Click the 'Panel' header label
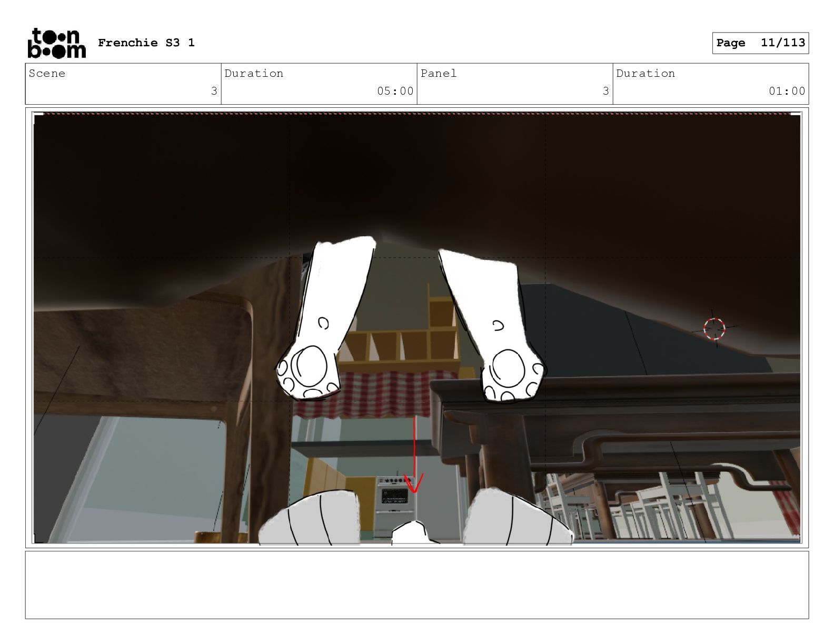Screen dimensions: 834x644 click(439, 73)
